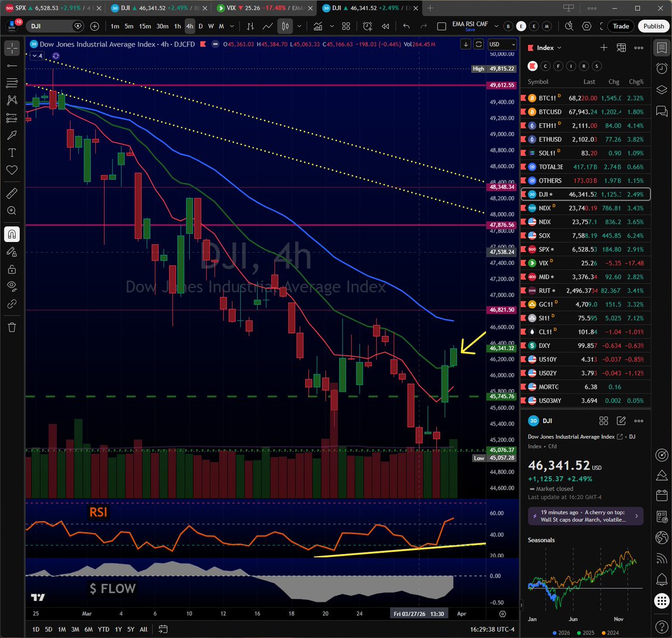Open the chart settings hexagon icon
Screen dimensions: 672x638
click(x=587, y=26)
